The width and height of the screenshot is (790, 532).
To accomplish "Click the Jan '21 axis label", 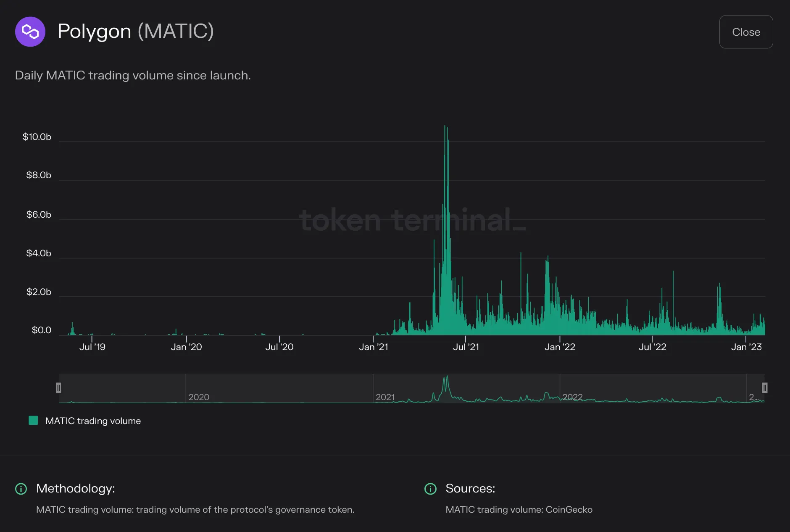I will click(373, 347).
